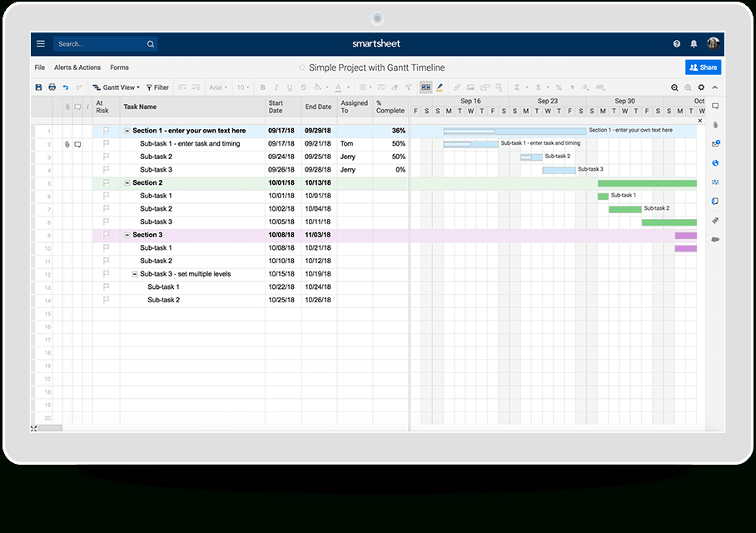Open the globe publish icon in sidebar

(715, 163)
